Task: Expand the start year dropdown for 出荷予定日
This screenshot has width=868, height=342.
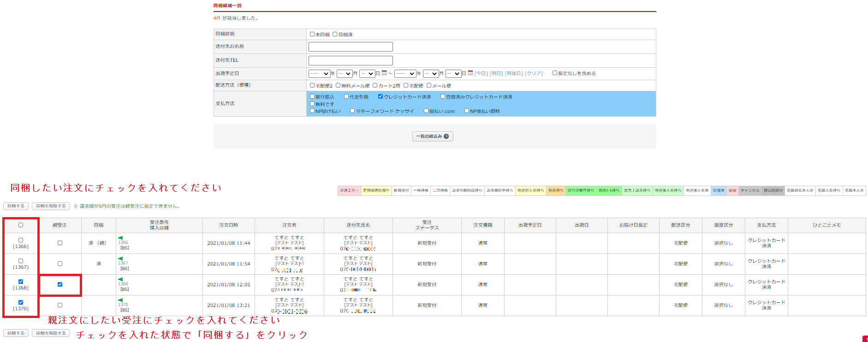Action: point(319,74)
